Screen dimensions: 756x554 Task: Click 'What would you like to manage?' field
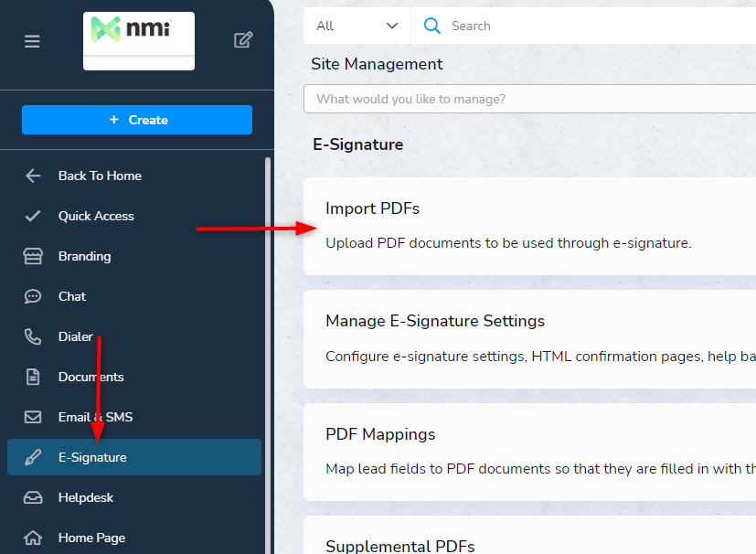click(x=529, y=99)
